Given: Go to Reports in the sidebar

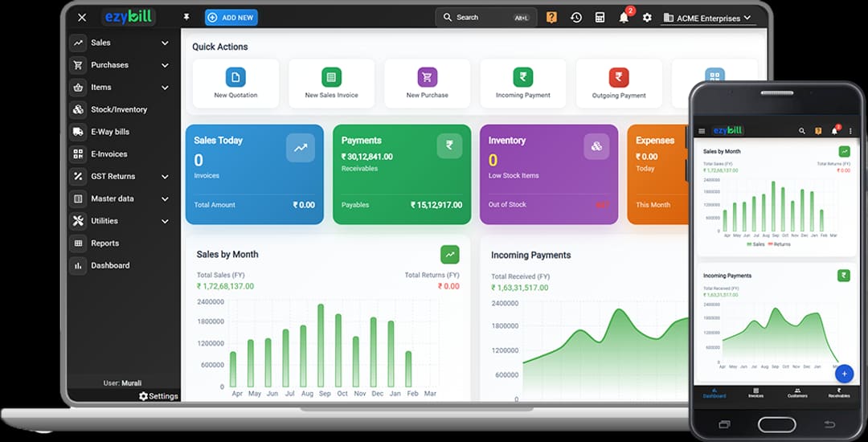Looking at the screenshot, I should [104, 244].
